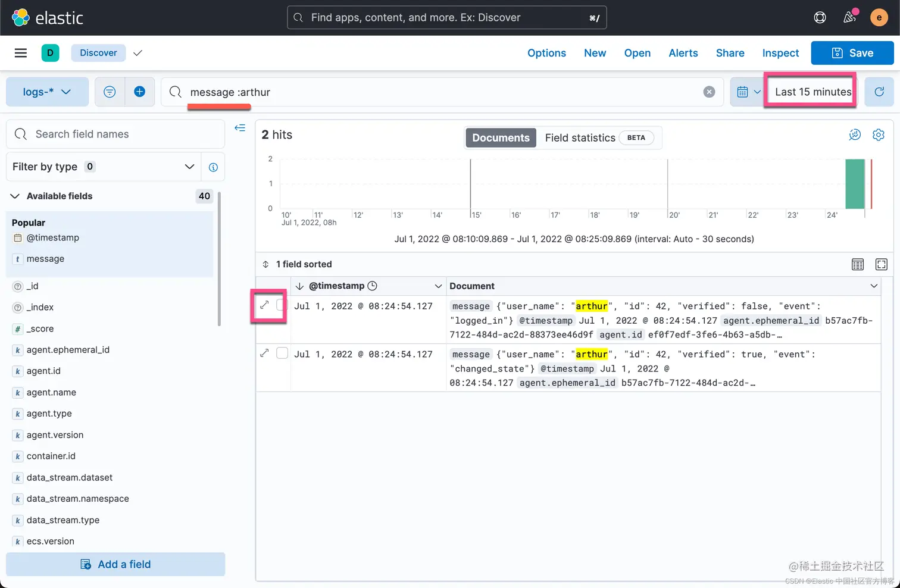
Task: Open the logs-* data view dropdown
Action: click(x=47, y=92)
